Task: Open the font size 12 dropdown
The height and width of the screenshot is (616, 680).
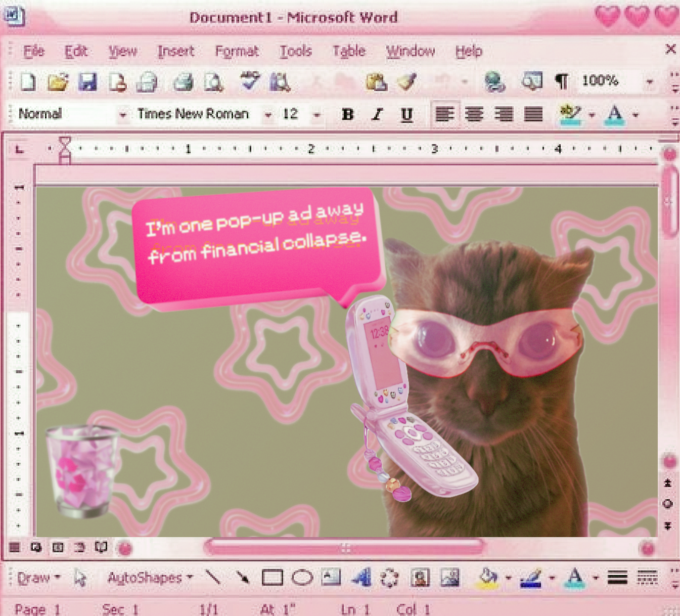Action: (x=316, y=115)
